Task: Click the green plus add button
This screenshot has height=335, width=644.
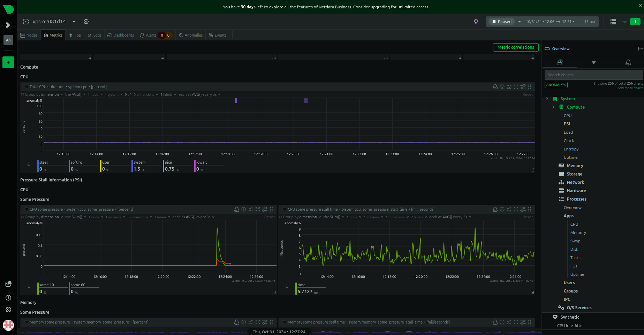Action: [8, 62]
